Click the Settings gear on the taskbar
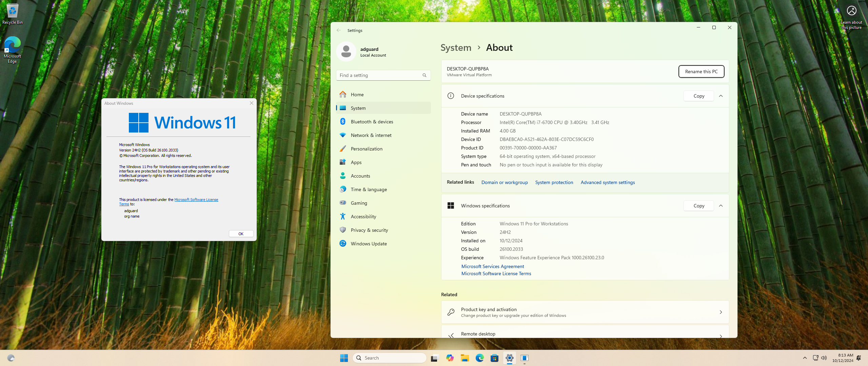Screen dimensions: 868x366 point(509,358)
